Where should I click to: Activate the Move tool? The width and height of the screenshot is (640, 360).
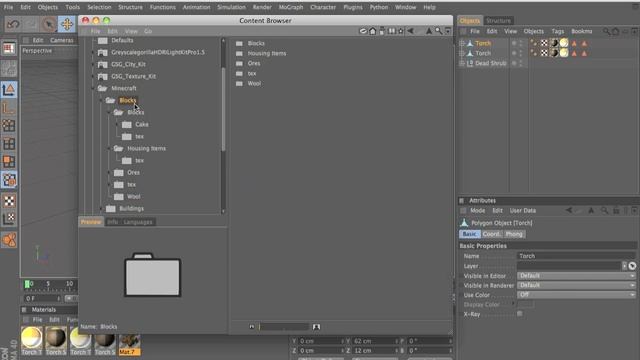[67, 24]
